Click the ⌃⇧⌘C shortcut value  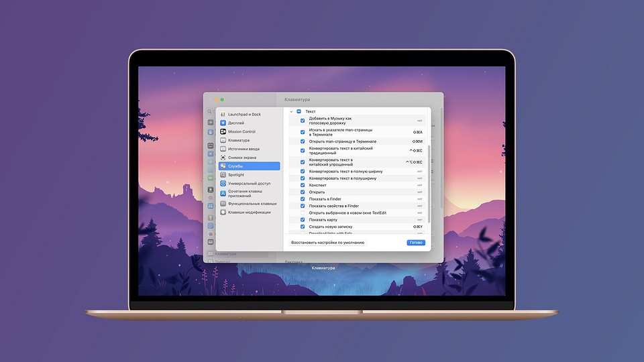click(416, 151)
